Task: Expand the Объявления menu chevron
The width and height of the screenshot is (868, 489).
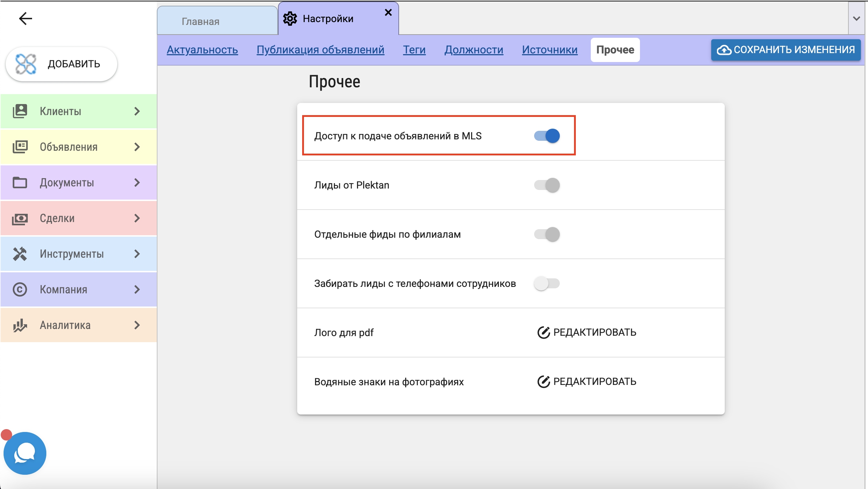Action: 137,147
